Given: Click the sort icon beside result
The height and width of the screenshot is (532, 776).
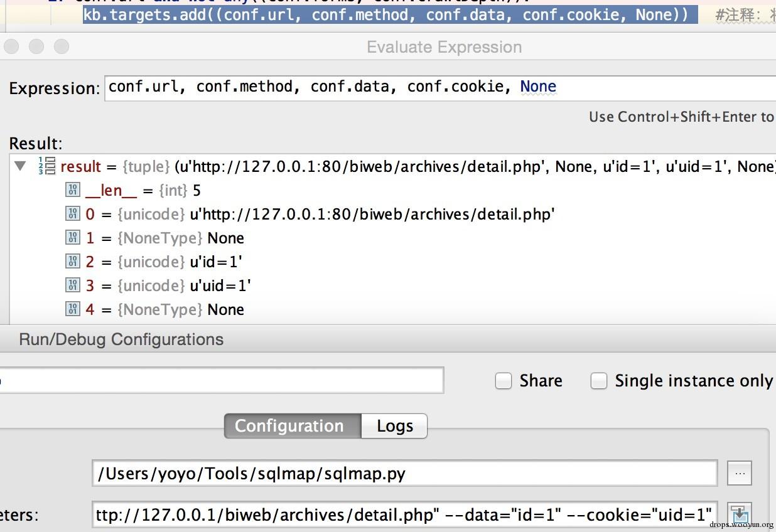Looking at the screenshot, I should coord(46,166).
